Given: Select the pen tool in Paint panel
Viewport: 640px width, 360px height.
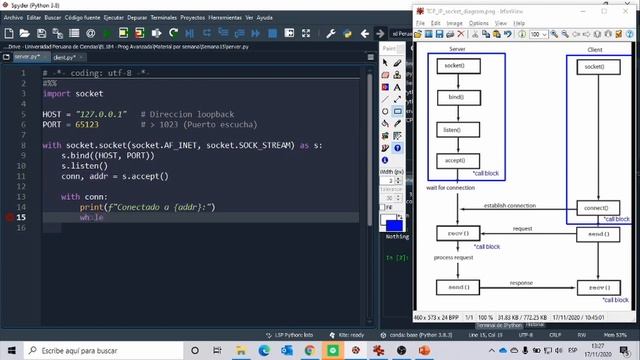Looking at the screenshot, I should pyautogui.click(x=397, y=62).
